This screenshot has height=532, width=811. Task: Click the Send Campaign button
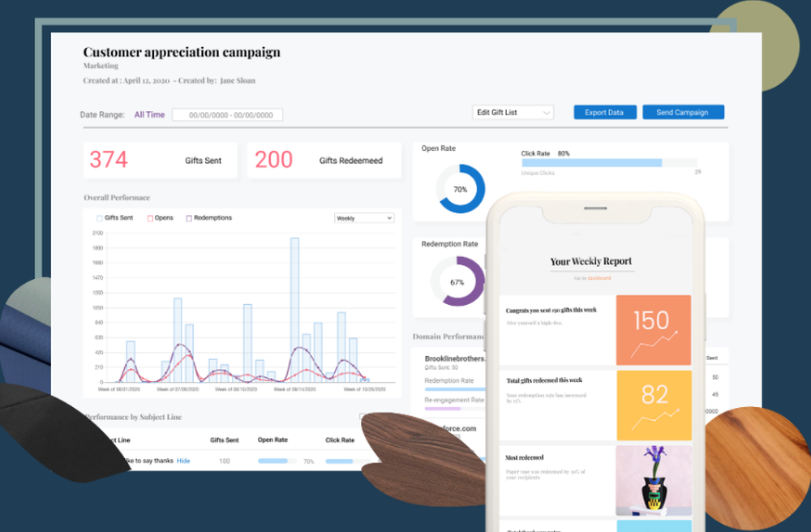click(683, 112)
